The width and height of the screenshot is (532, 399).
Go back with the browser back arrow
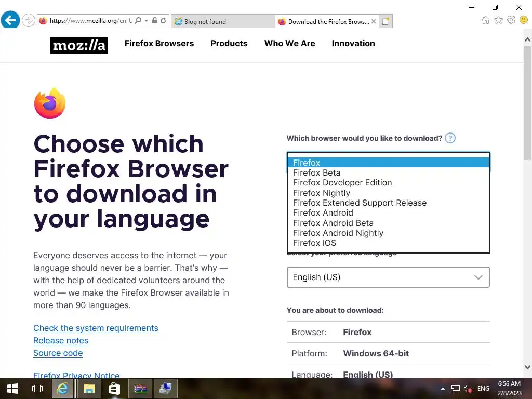point(10,20)
